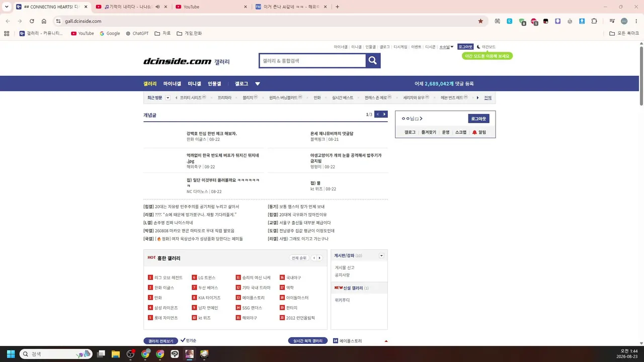The height and width of the screenshot is (362, 644).
Task: Click the screenshot capture extension icon
Action: [498, 21]
